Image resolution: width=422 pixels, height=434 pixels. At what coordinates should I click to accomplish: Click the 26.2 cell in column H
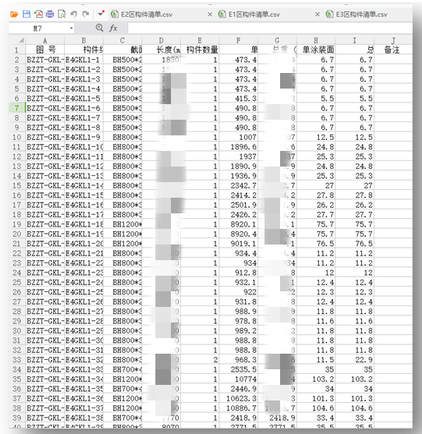click(316, 205)
